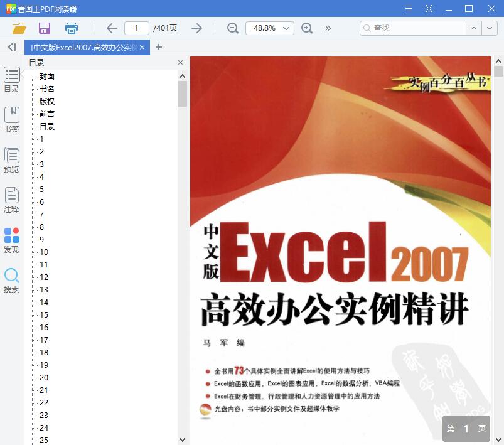Jump to outline entry 20
The image size is (504, 445).
[x=44, y=377]
